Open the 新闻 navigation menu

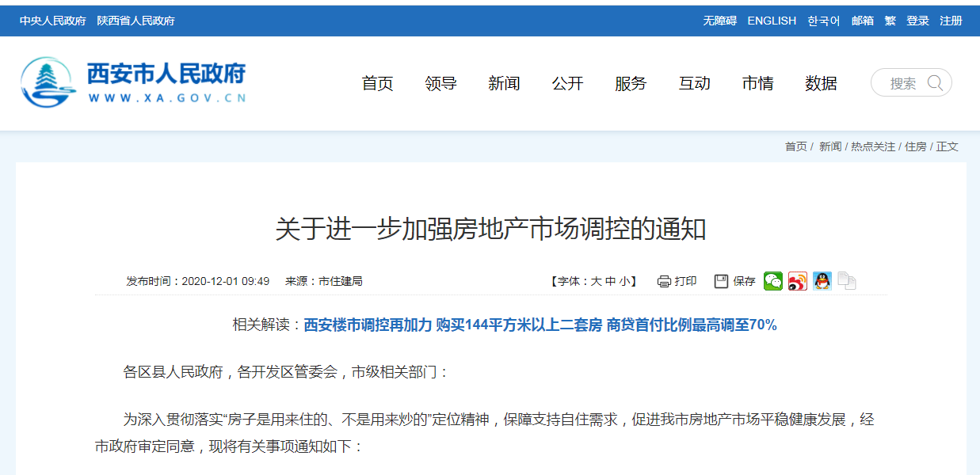[x=504, y=83]
